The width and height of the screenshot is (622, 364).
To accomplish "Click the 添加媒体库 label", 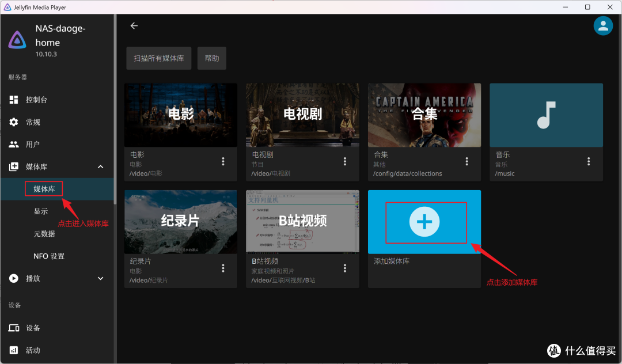I will (x=392, y=261).
